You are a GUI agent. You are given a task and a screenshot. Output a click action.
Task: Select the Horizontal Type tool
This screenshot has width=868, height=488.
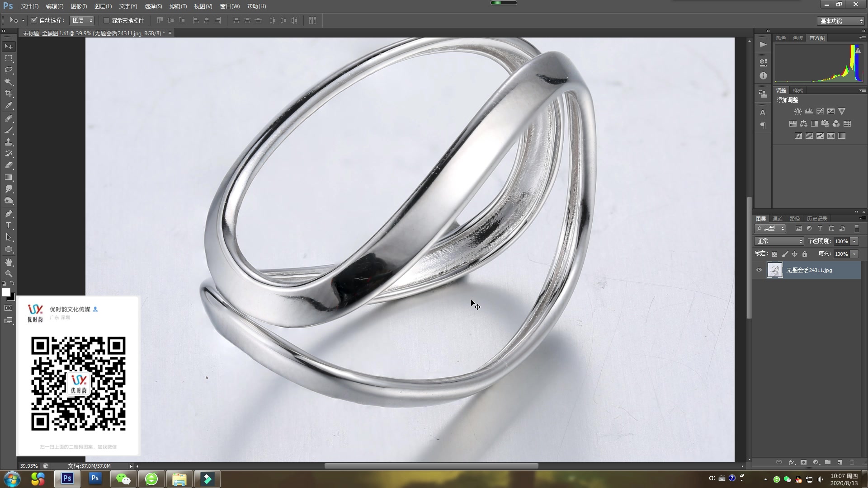pyautogui.click(x=9, y=225)
